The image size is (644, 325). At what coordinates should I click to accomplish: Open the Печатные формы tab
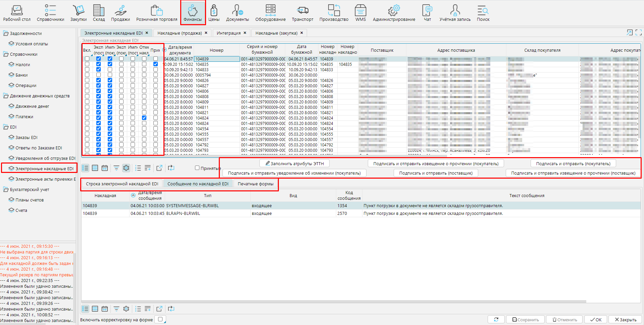coord(255,184)
